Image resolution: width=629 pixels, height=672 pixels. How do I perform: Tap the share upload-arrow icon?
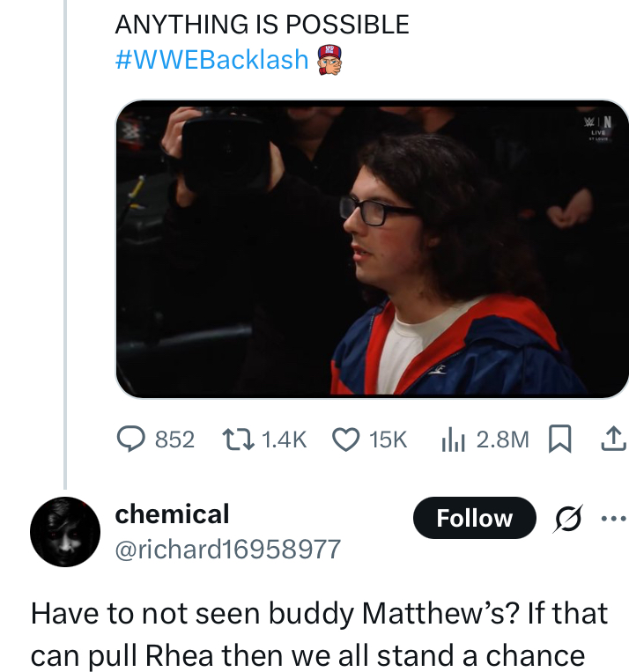click(608, 439)
